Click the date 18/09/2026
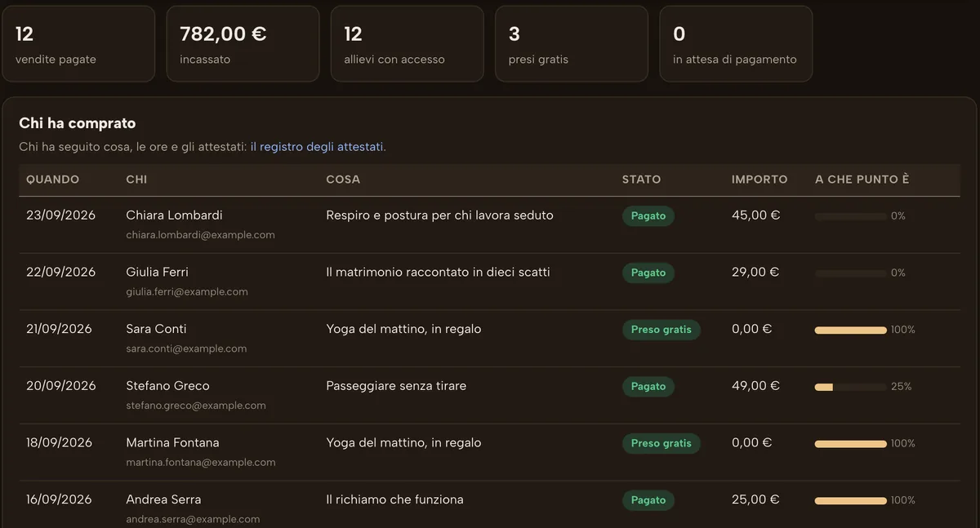This screenshot has height=528, width=980. point(59,442)
